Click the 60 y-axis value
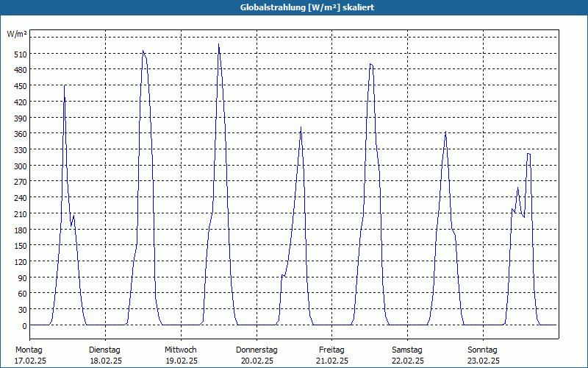The image size is (588, 368). (x=22, y=294)
